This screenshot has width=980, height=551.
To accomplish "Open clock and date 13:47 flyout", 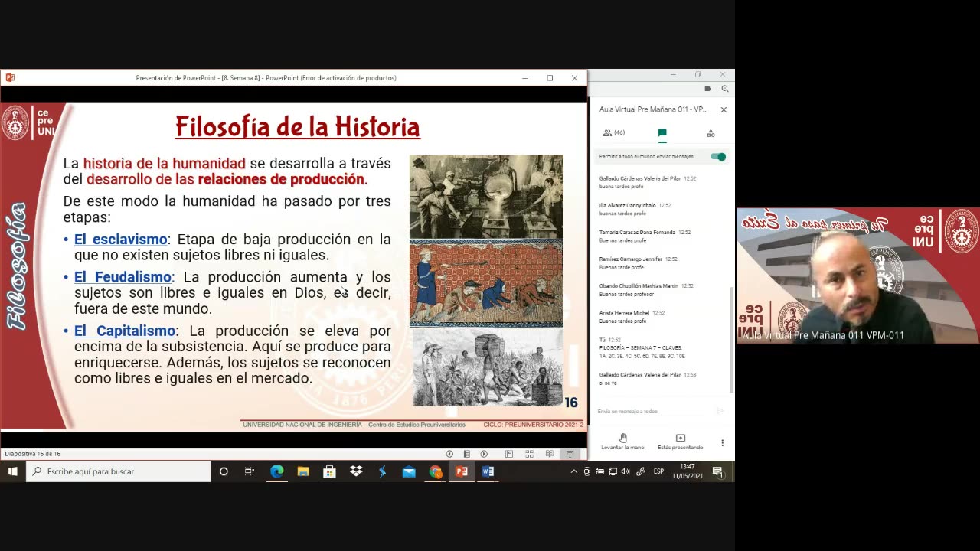I will [688, 471].
